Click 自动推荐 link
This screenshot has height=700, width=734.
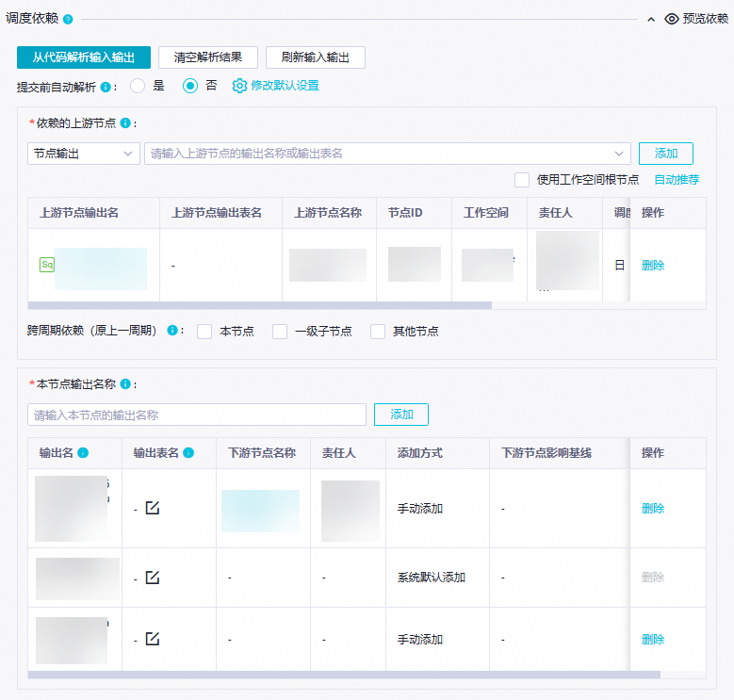[677, 180]
